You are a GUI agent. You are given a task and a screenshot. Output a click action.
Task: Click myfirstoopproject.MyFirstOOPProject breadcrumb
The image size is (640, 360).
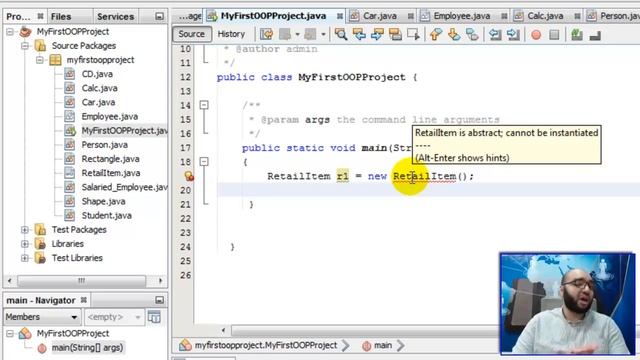[x=266, y=345]
